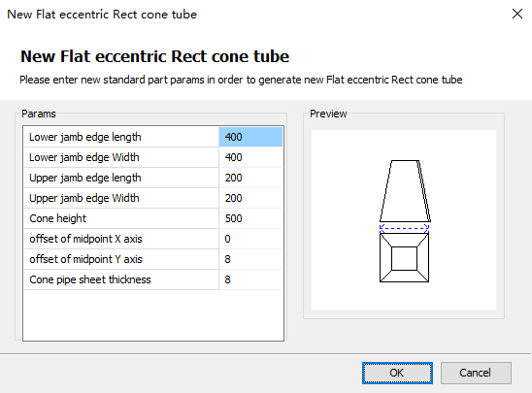Click the cone side-view preview drawing
The image size is (532, 393).
tap(405, 191)
